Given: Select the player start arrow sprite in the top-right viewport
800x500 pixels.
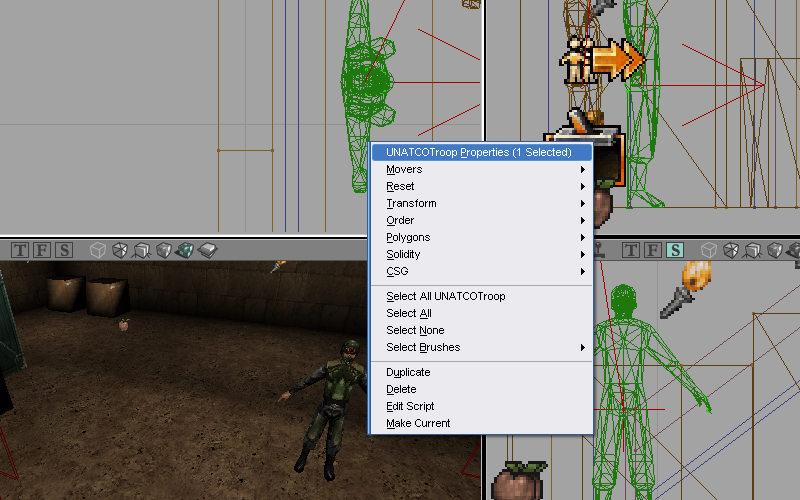Looking at the screenshot, I should pos(602,60).
